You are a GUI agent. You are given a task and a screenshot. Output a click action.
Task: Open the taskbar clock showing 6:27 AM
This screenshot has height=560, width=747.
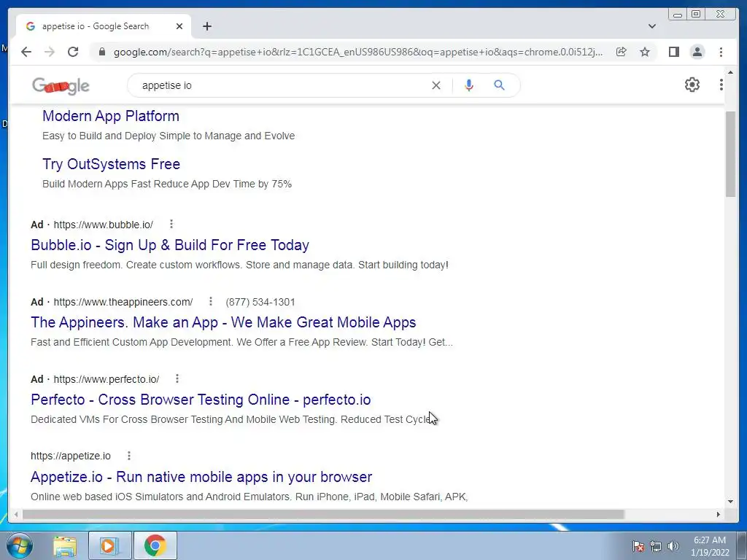710,546
